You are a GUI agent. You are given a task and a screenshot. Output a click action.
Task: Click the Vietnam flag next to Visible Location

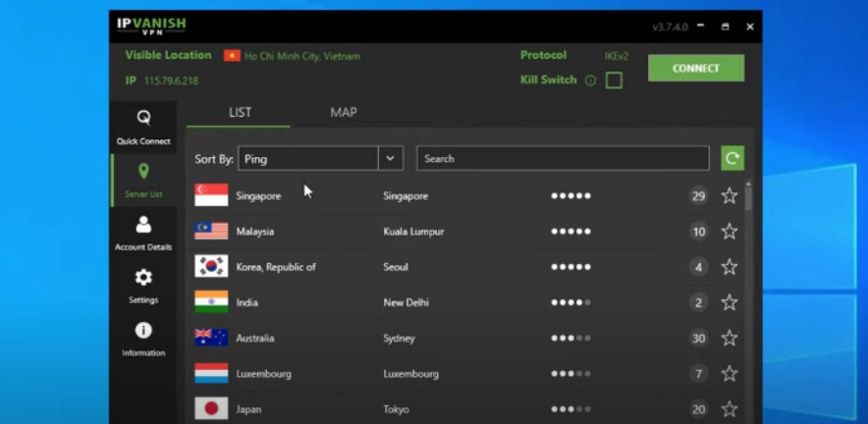[232, 56]
